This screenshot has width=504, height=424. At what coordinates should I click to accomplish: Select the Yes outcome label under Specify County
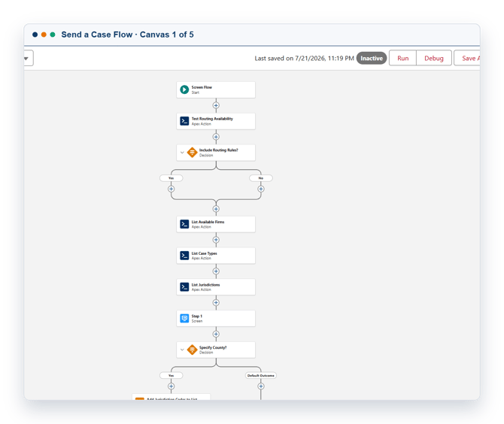point(171,375)
